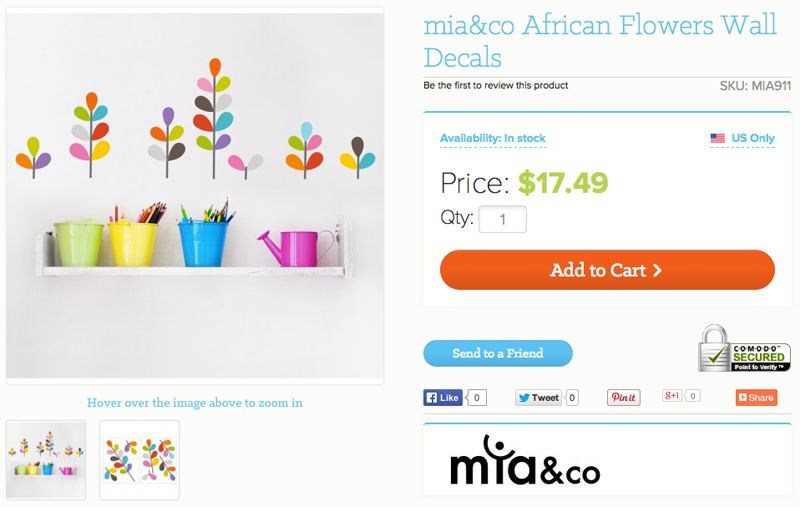Click the mia&co brand logo
800x507 pixels.
(524, 460)
